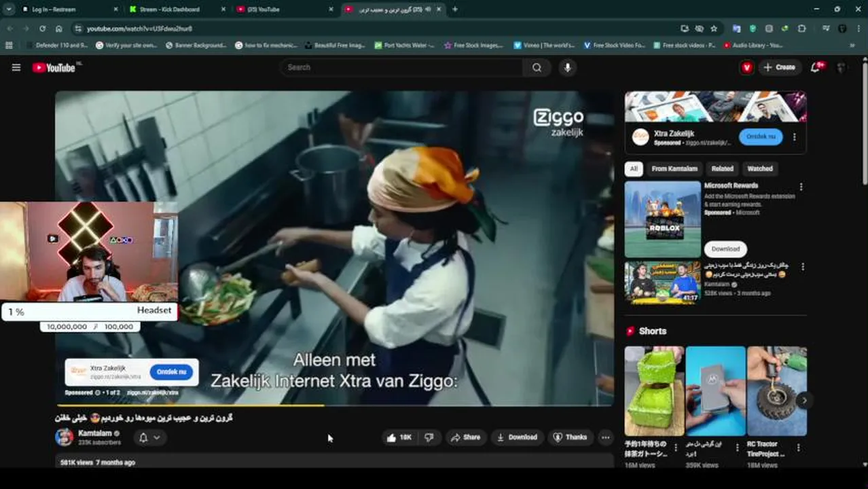Viewport: 868px width, 489px height.
Task: Open Defender 110 bookmark
Action: [56, 46]
